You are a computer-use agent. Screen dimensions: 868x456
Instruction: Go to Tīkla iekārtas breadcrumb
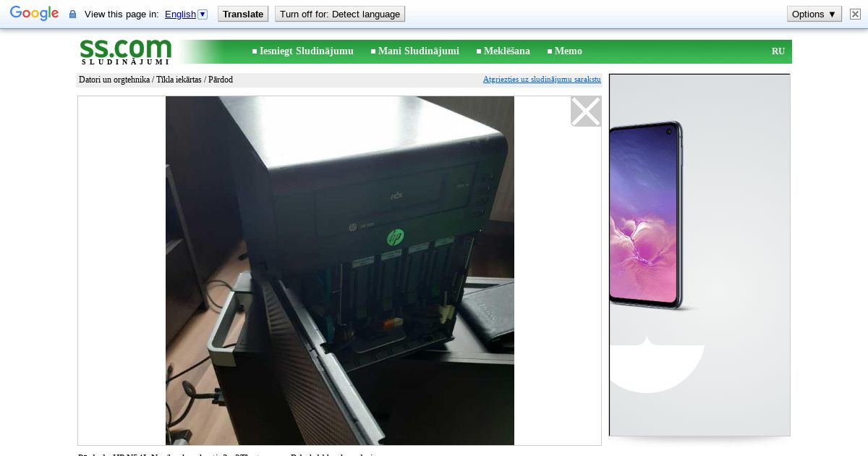179,80
